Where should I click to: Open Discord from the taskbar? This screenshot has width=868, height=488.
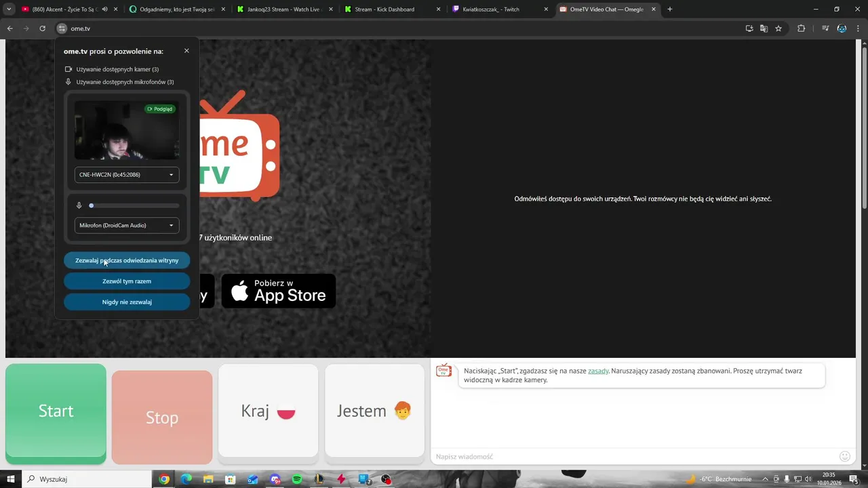(x=275, y=479)
